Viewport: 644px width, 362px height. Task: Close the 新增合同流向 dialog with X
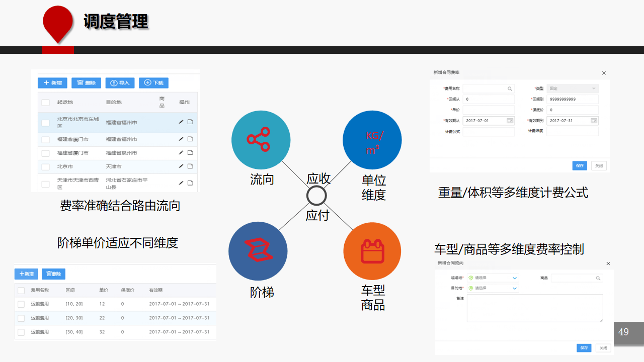[x=608, y=263]
